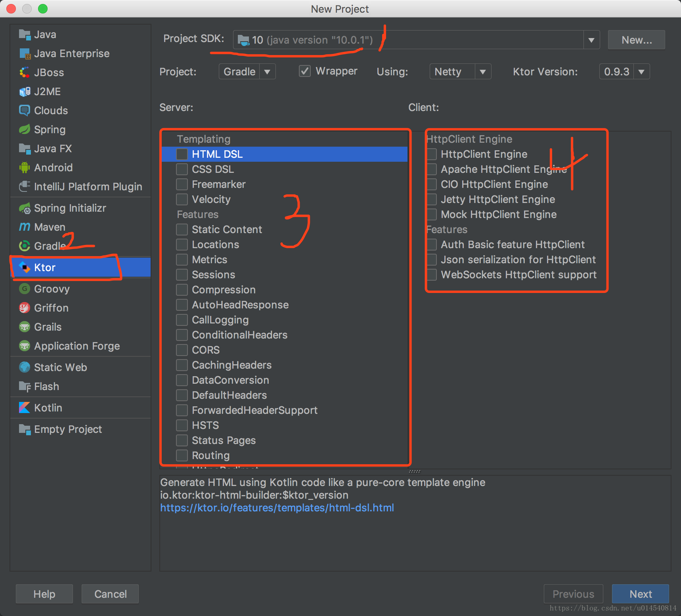Image resolution: width=681 pixels, height=616 pixels.
Task: Click the JBoss icon in sidebar
Action: [25, 73]
